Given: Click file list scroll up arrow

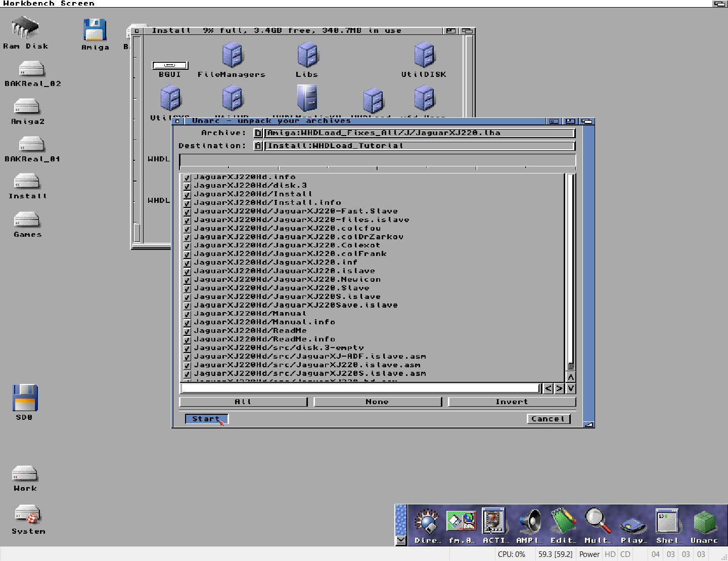Looking at the screenshot, I should point(571,377).
